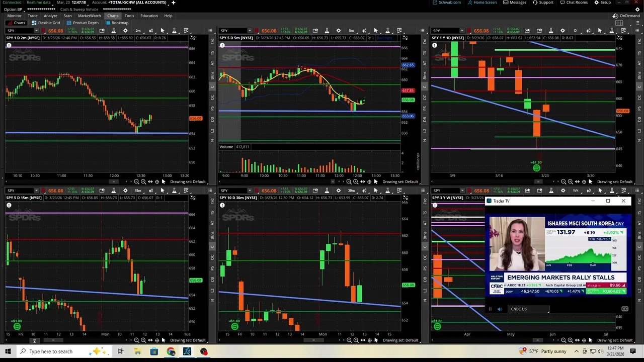Viewport: 644px width, 362px height.
Task: Switch to Flexible Grid subtab
Action: pyautogui.click(x=45, y=23)
